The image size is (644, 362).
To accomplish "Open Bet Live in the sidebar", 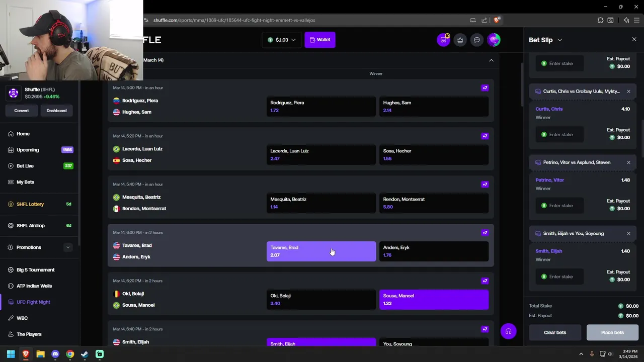I will click(40, 166).
